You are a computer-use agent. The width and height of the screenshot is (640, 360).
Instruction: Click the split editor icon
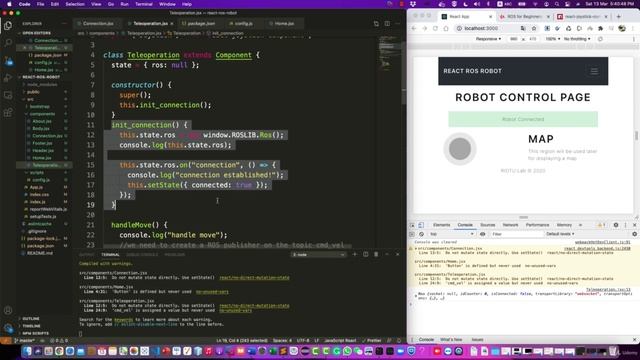387,24
